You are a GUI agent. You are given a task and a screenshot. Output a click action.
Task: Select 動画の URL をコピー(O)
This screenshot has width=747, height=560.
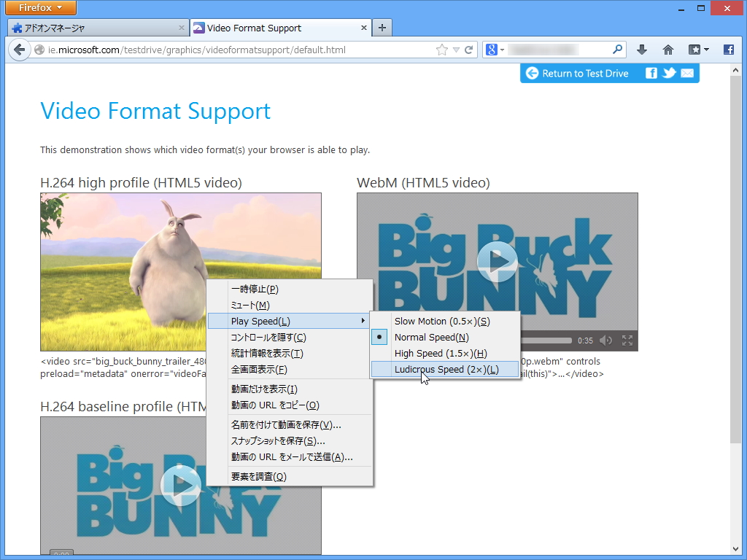pyautogui.click(x=290, y=405)
